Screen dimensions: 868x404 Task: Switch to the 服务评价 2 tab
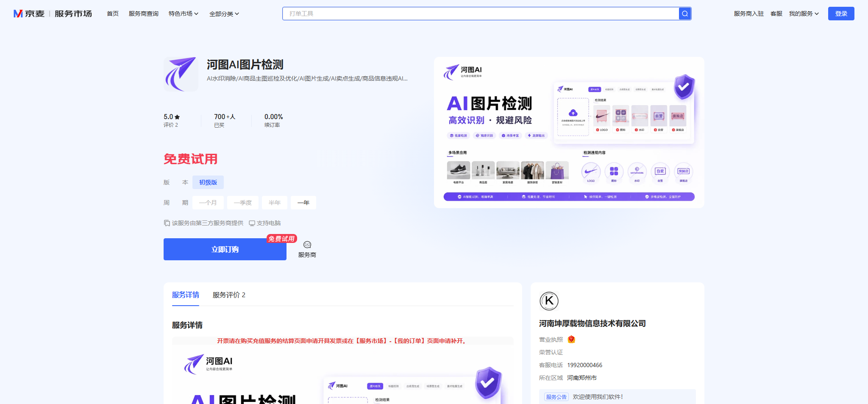tap(229, 295)
